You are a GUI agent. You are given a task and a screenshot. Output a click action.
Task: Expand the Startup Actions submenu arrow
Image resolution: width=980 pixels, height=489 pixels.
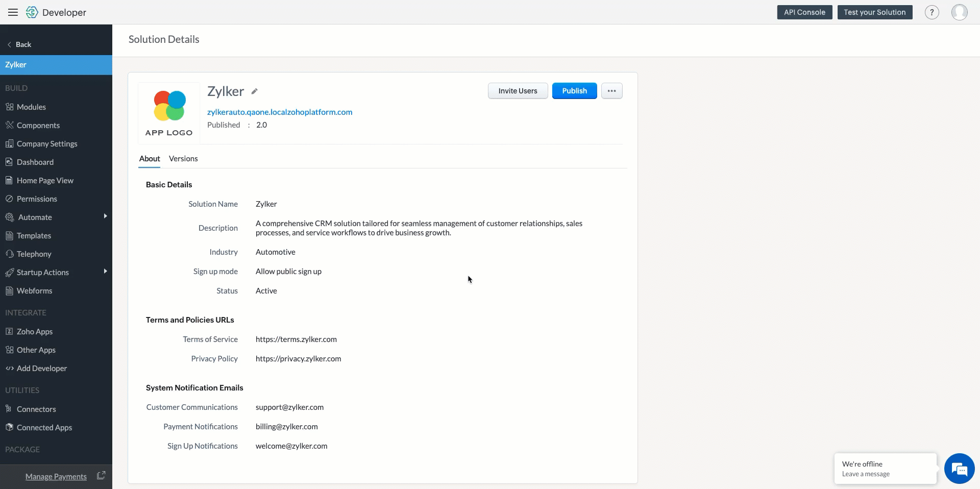pos(106,271)
